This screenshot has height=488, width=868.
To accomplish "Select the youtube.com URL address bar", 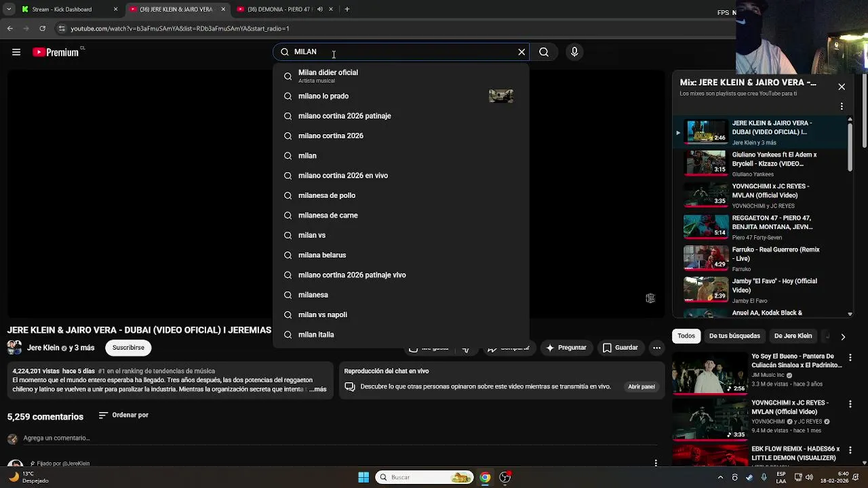I will 180,28.
